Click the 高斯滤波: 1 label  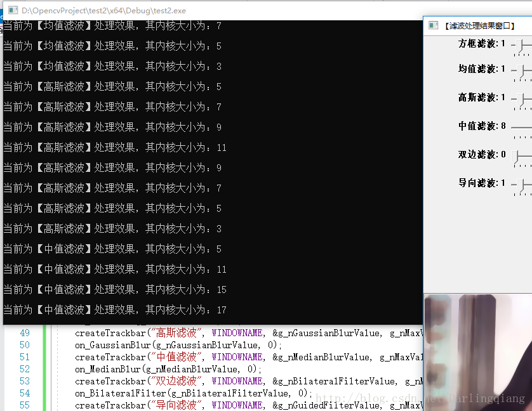tap(482, 98)
